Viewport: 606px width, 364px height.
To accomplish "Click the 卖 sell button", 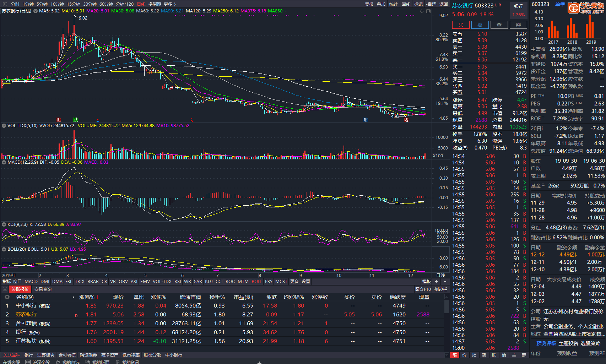I will (480, 25).
